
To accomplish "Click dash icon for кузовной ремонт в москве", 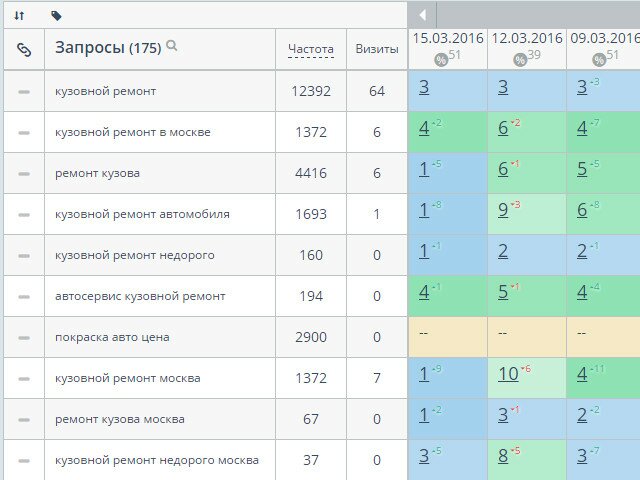I will point(24,133).
